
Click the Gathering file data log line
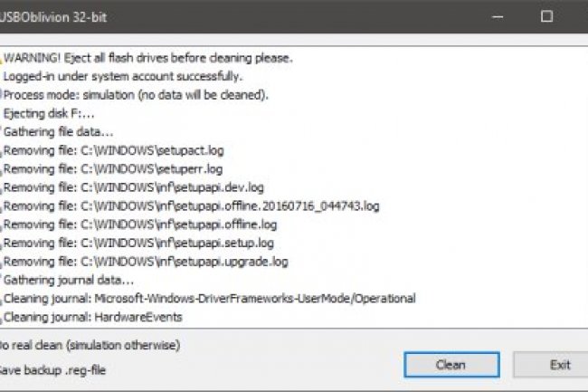(57, 132)
